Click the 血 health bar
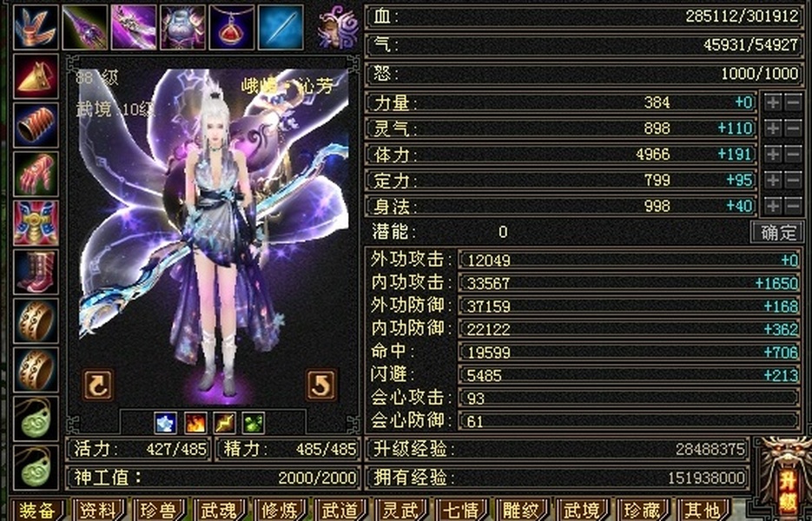Image resolution: width=812 pixels, height=521 pixels. click(x=585, y=17)
